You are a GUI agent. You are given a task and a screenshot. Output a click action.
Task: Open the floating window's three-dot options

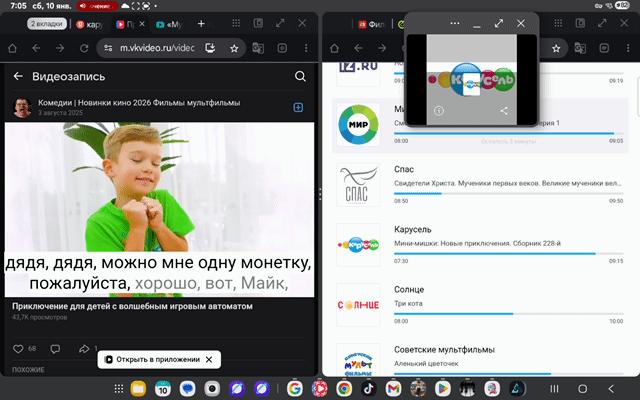pyautogui.click(x=455, y=21)
